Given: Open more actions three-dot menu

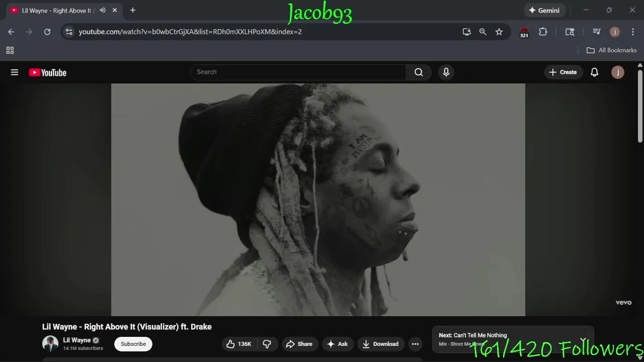Looking at the screenshot, I should click(415, 344).
